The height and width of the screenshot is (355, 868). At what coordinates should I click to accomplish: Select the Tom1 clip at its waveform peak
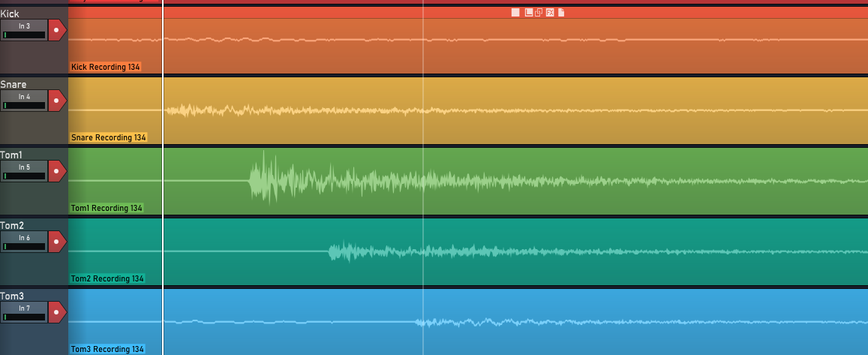point(265,181)
